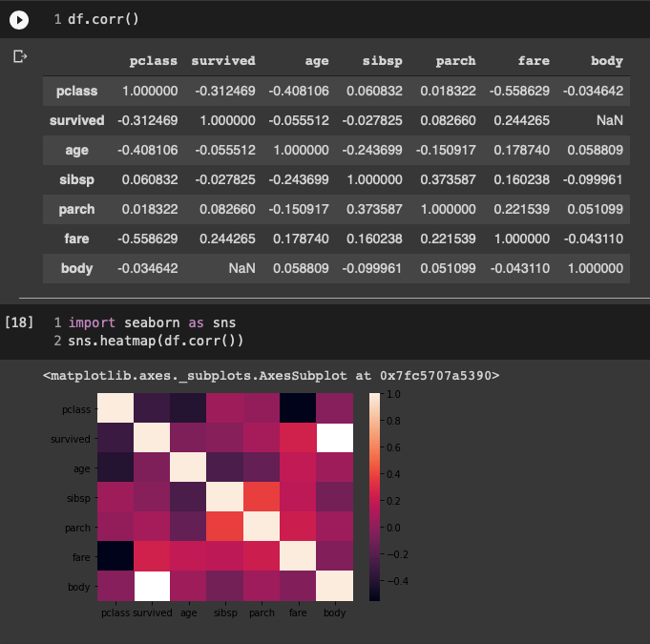Click the 'parch' y-axis label beside heatmap
Image resolution: width=650 pixels, height=644 pixels.
(76, 528)
